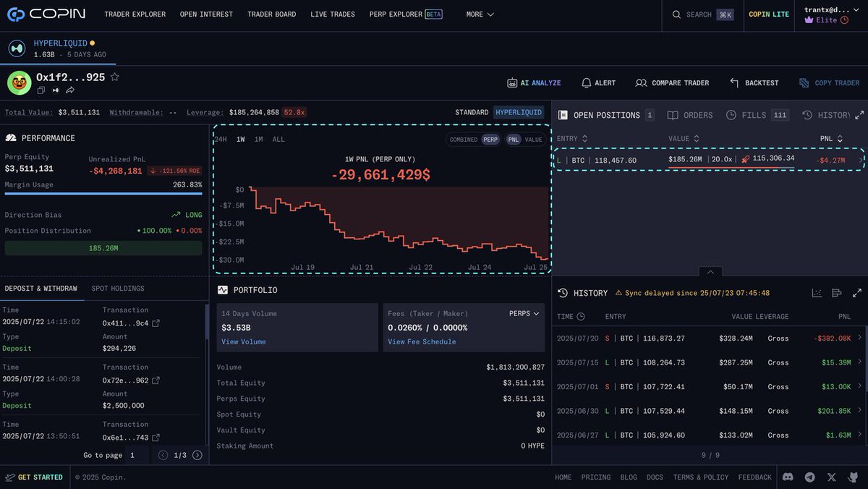Screen dimensions: 868x489
Task: Switch to the Orders tab
Action: point(690,115)
